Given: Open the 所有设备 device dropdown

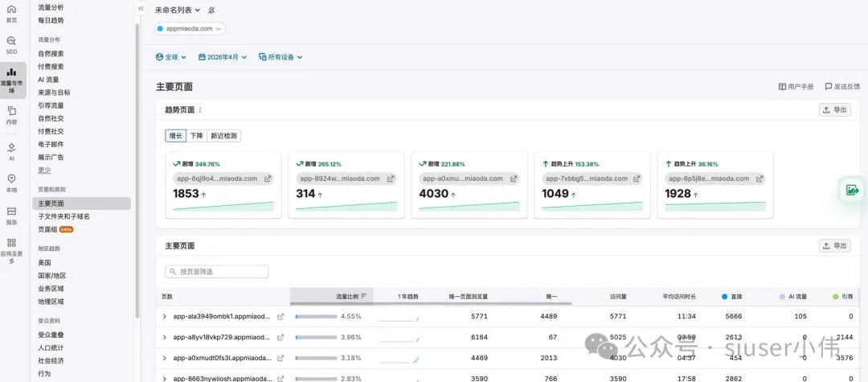Looking at the screenshot, I should point(280,57).
